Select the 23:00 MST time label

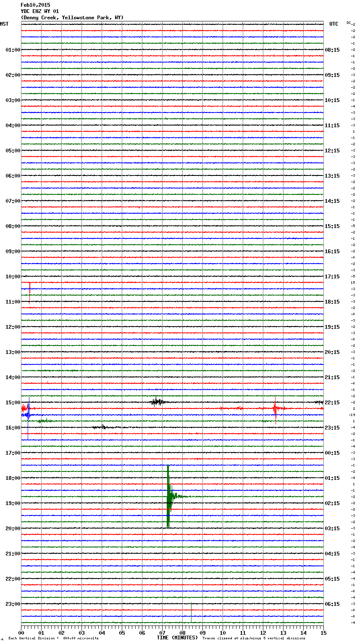point(13,604)
